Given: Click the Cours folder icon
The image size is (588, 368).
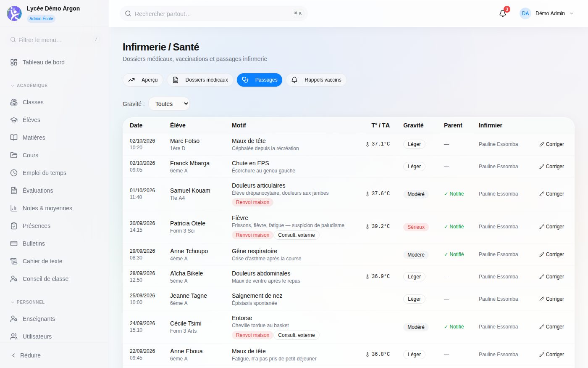Looking at the screenshot, I should click(x=14, y=155).
